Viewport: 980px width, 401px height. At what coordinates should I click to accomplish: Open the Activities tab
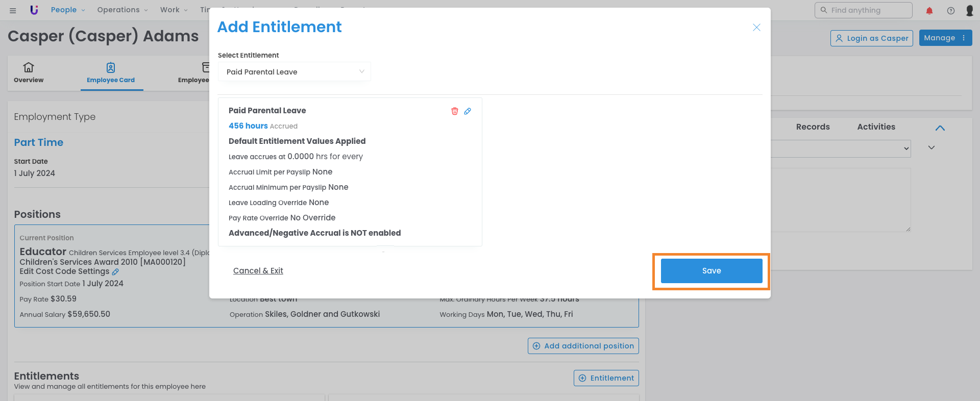876,127
